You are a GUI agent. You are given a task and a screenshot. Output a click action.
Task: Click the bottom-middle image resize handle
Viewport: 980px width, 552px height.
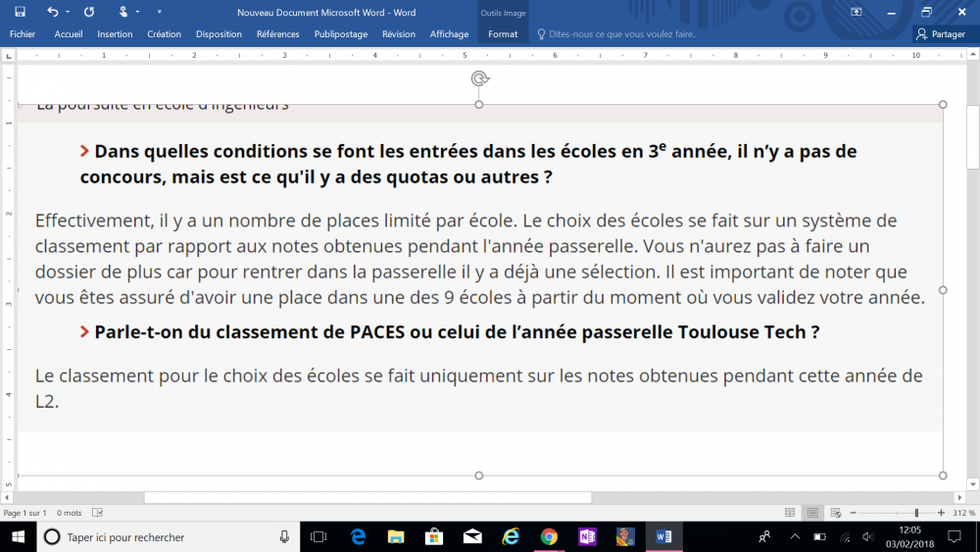(x=479, y=476)
